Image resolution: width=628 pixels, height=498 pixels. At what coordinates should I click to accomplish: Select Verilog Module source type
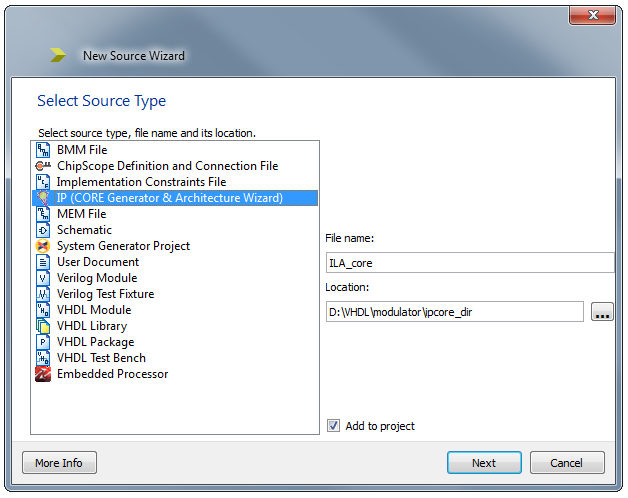[x=97, y=278]
